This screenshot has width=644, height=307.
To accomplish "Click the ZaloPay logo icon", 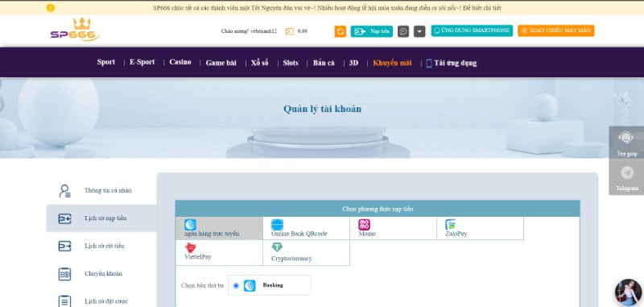I will click(x=451, y=224).
